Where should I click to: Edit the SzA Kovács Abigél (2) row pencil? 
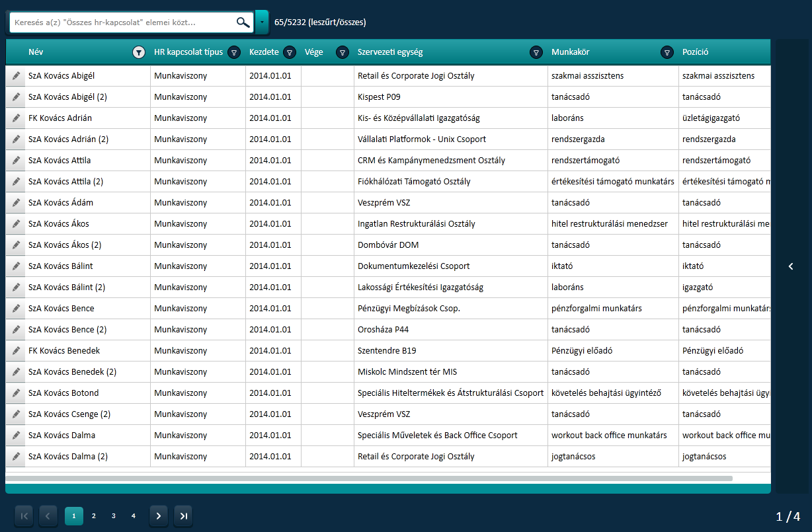[x=16, y=97]
